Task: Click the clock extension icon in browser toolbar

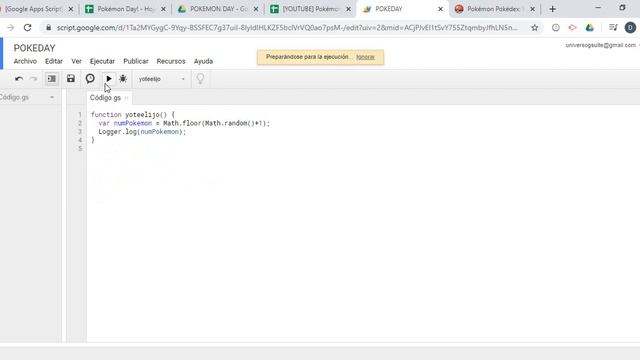Action: click(556, 28)
